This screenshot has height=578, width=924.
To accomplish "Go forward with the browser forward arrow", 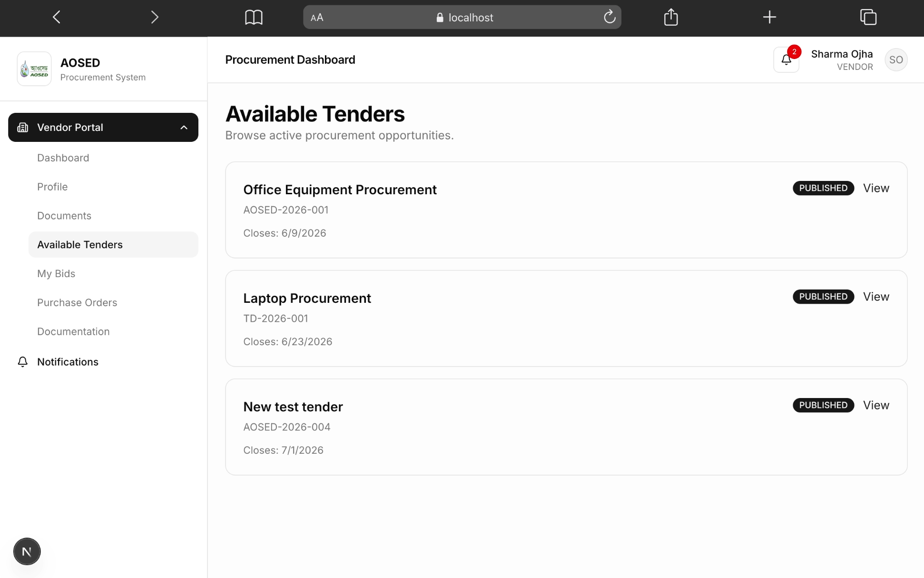I will [155, 18].
